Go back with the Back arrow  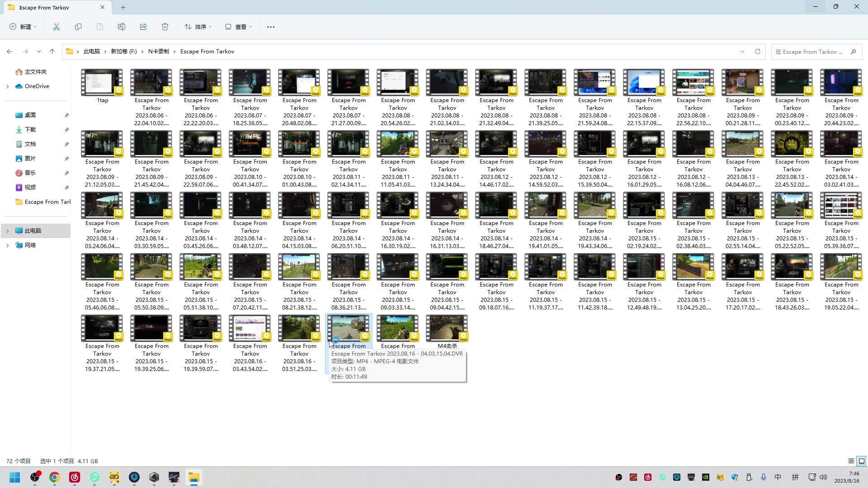(9, 52)
